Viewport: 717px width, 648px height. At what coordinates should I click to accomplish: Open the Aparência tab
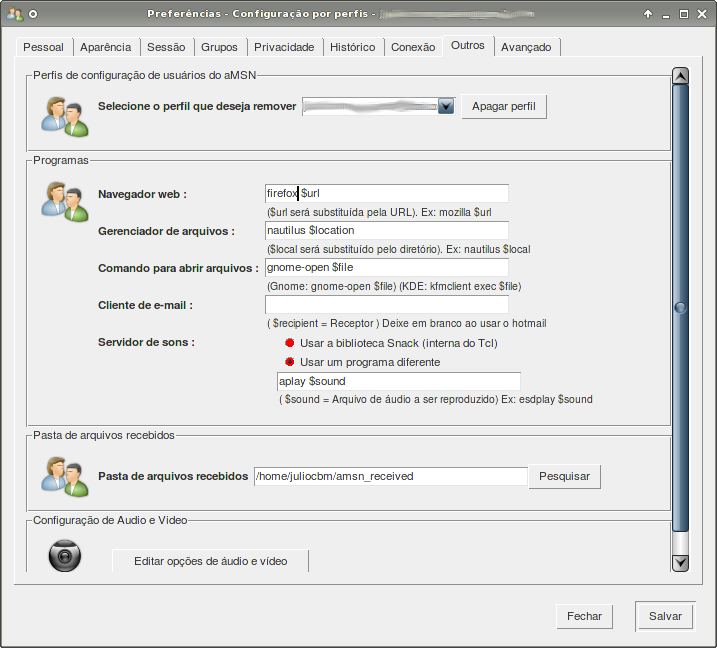coord(106,47)
